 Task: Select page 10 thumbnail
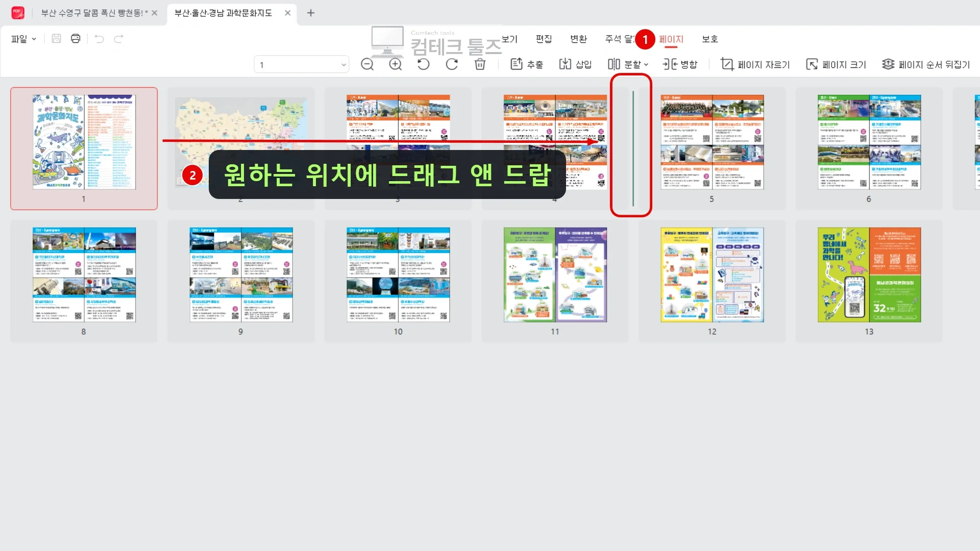tap(398, 281)
